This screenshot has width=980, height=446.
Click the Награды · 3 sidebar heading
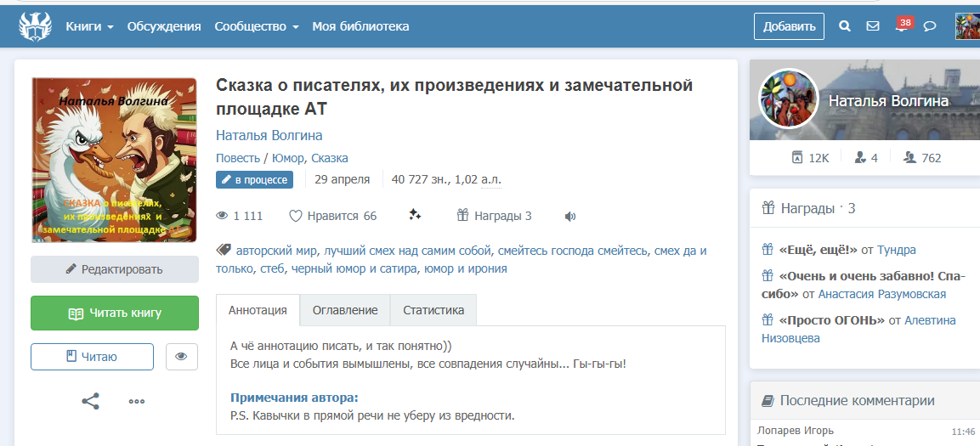tap(808, 208)
